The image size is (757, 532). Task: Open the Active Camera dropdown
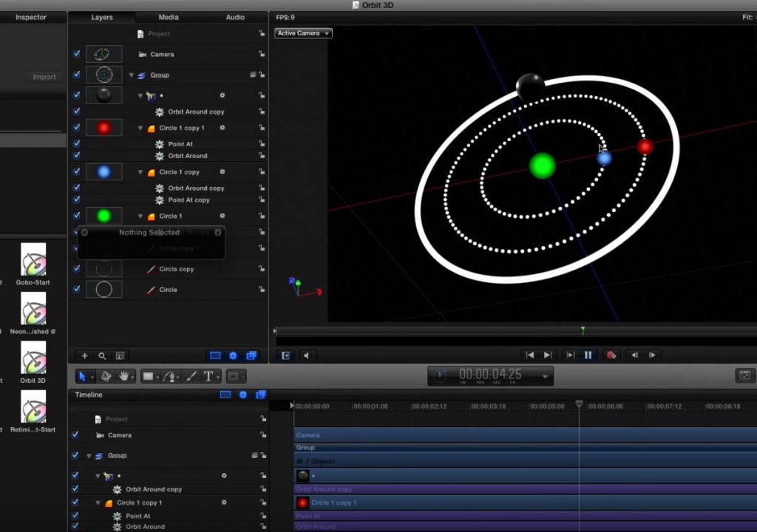point(303,33)
